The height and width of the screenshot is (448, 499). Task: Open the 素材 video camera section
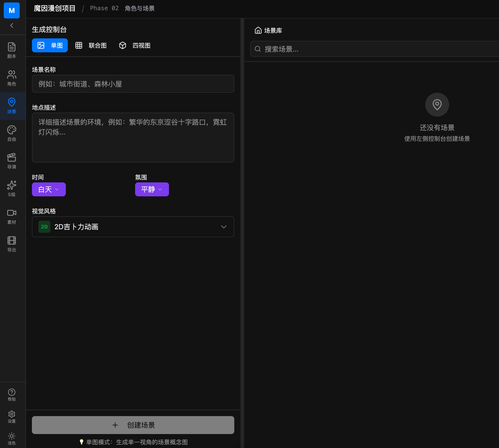[12, 216]
